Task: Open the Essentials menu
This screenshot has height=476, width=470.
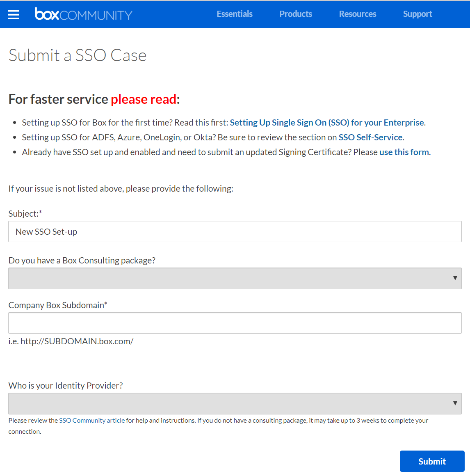Action: [235, 14]
